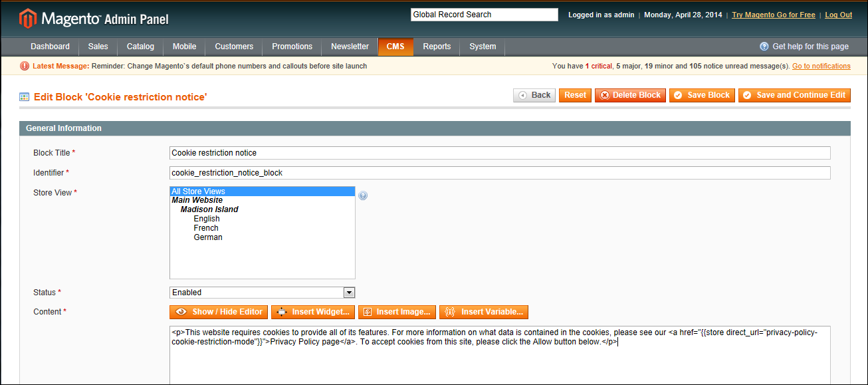Click the help question mark icon
The image size is (868, 385).
point(764,47)
